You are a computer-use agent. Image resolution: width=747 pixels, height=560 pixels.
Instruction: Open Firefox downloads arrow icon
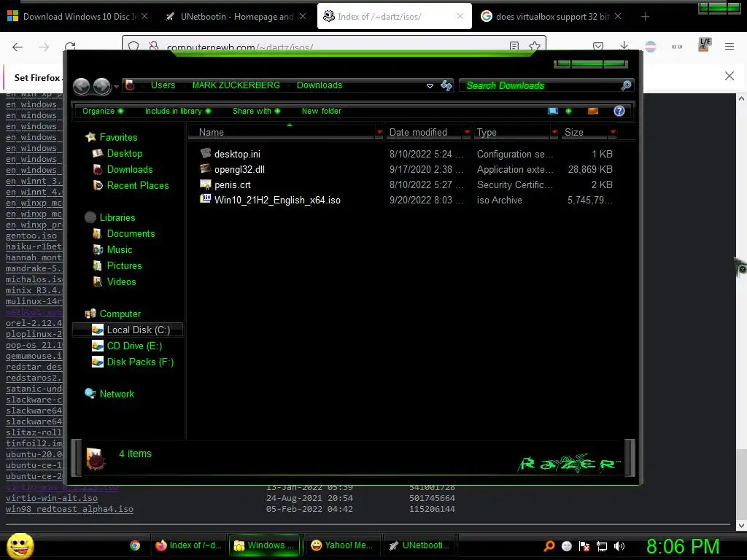click(624, 46)
